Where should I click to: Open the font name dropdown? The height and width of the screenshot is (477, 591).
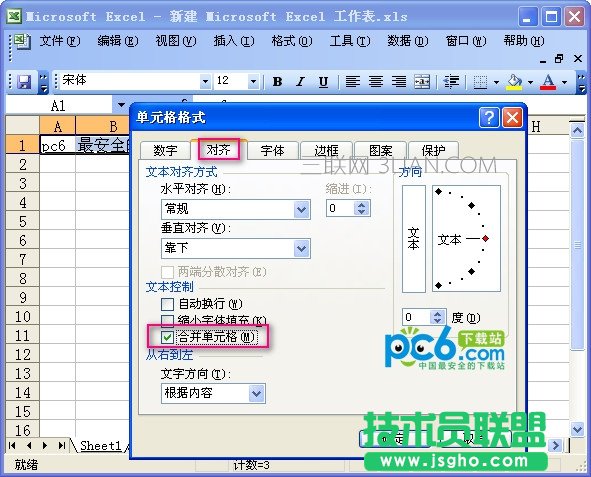pos(205,81)
